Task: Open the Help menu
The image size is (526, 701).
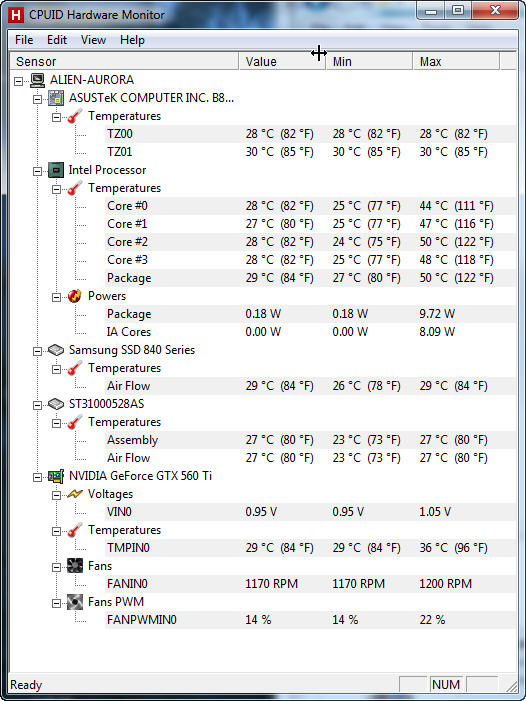Action: coord(132,40)
